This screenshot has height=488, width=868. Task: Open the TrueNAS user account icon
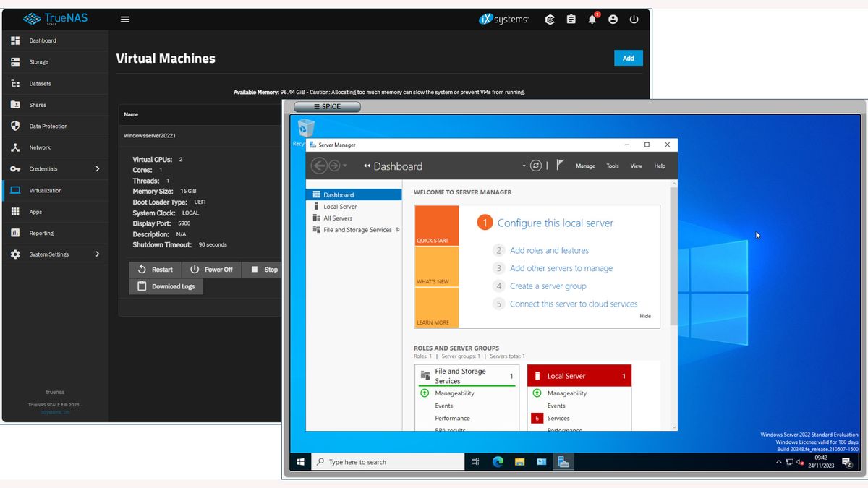(613, 20)
